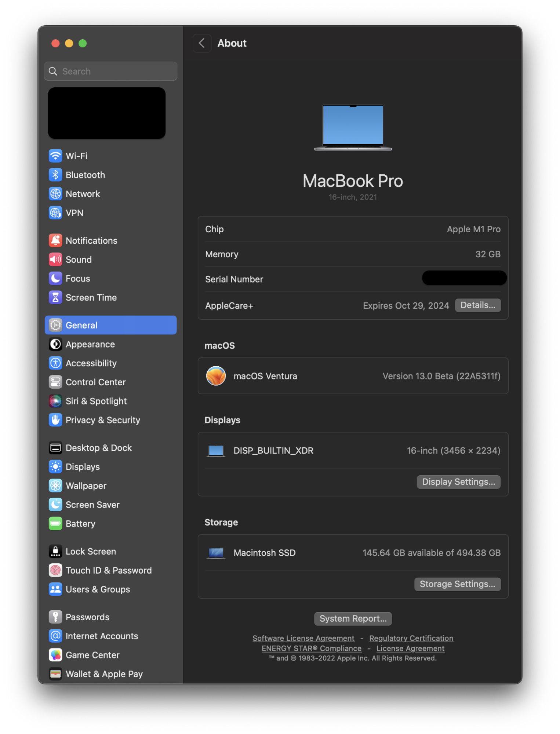This screenshot has height=734, width=560.
Task: Click Expires Oct 29, 2024 text
Action: [406, 306]
